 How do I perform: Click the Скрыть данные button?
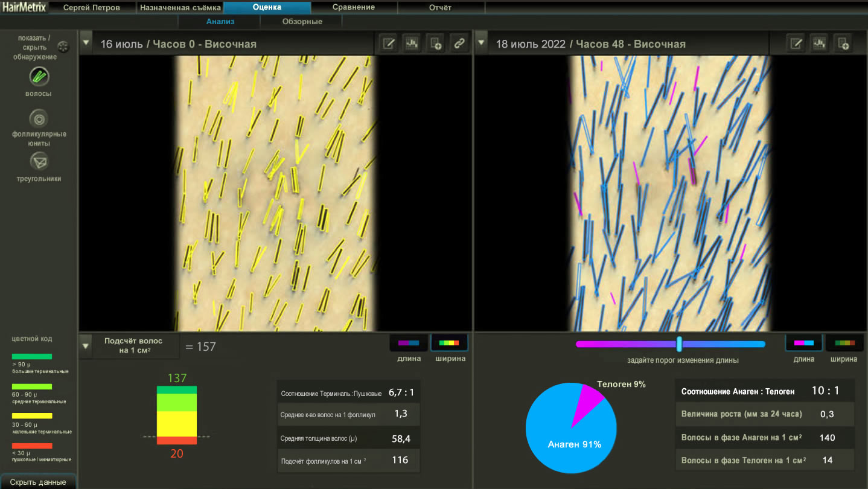click(x=38, y=482)
